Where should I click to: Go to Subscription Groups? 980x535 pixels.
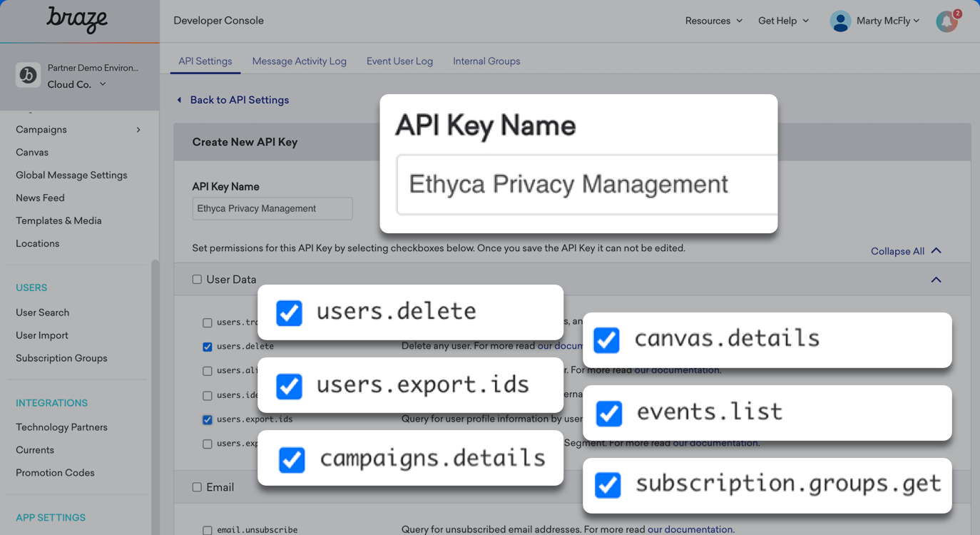tap(61, 358)
